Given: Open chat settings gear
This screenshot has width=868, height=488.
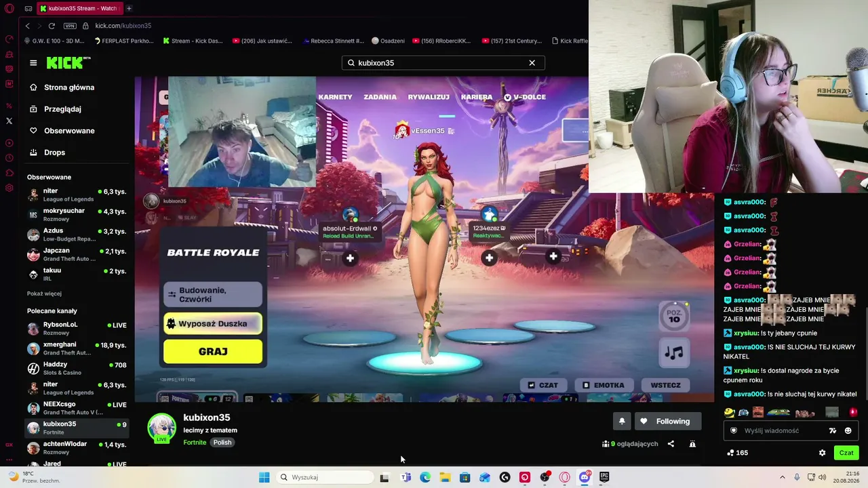Looking at the screenshot, I should [822, 453].
